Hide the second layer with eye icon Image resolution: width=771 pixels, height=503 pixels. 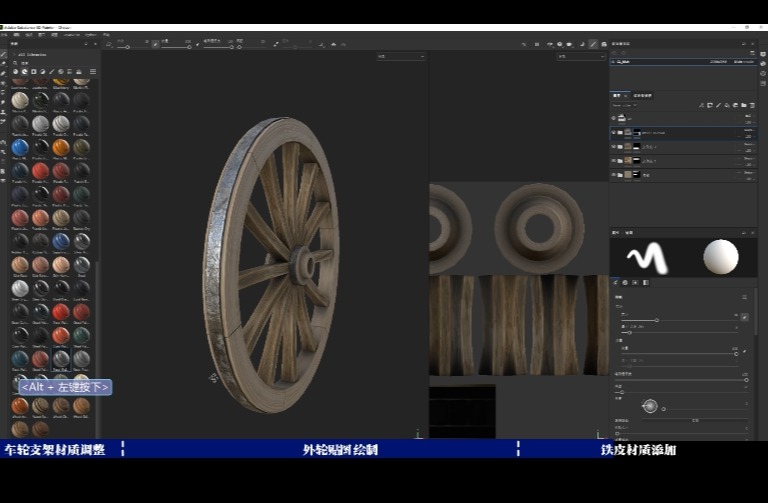pyautogui.click(x=614, y=132)
